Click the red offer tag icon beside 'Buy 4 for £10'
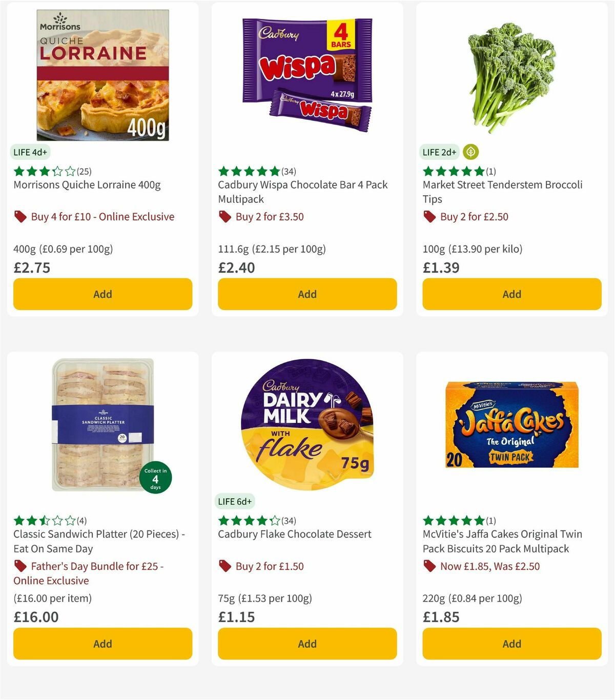615x700 pixels. click(x=20, y=217)
